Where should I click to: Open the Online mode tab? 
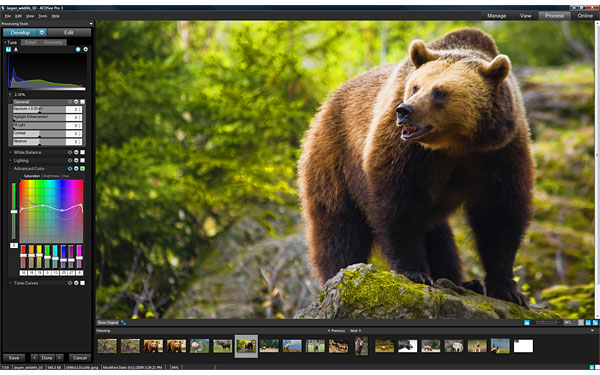585,16
